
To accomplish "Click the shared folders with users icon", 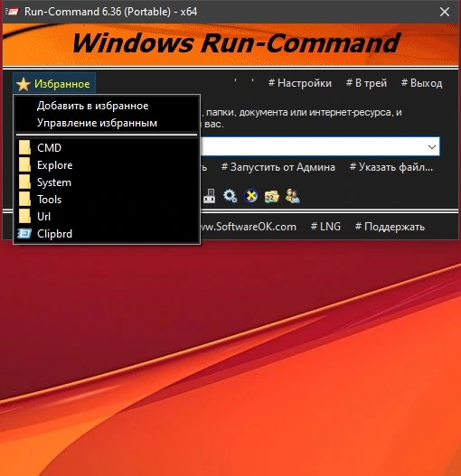I will [272, 196].
